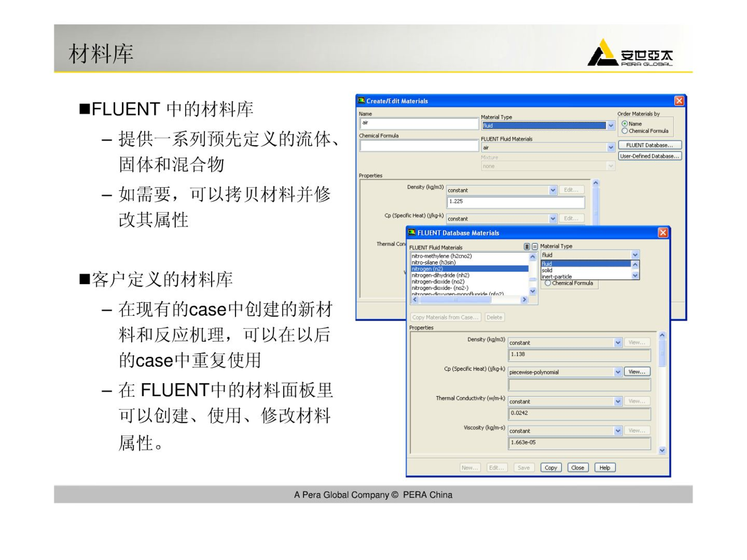Click the Create/Edit Materials title bar icon
The image size is (747, 560).
click(x=361, y=101)
